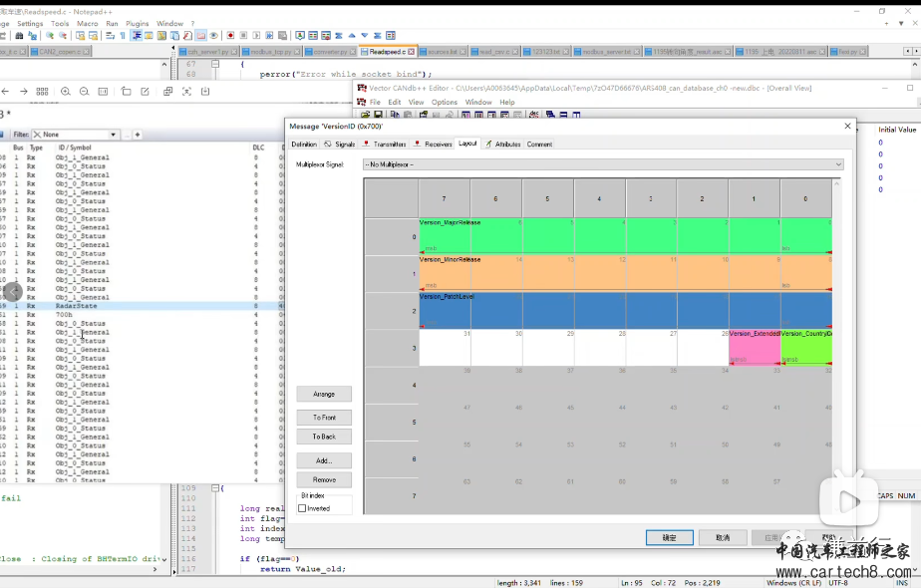Select the pink Version_ExtendedRange signal block
The height and width of the screenshot is (588, 921).
755,347
